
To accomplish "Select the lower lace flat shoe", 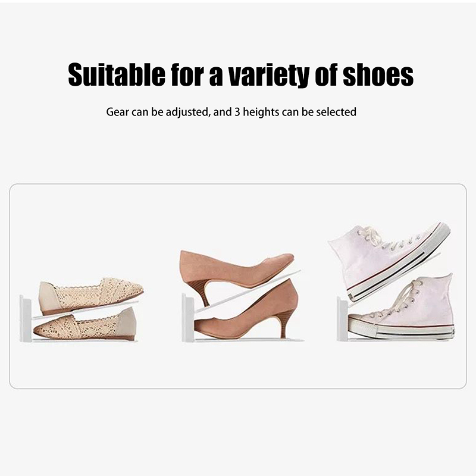I will coord(85,324).
